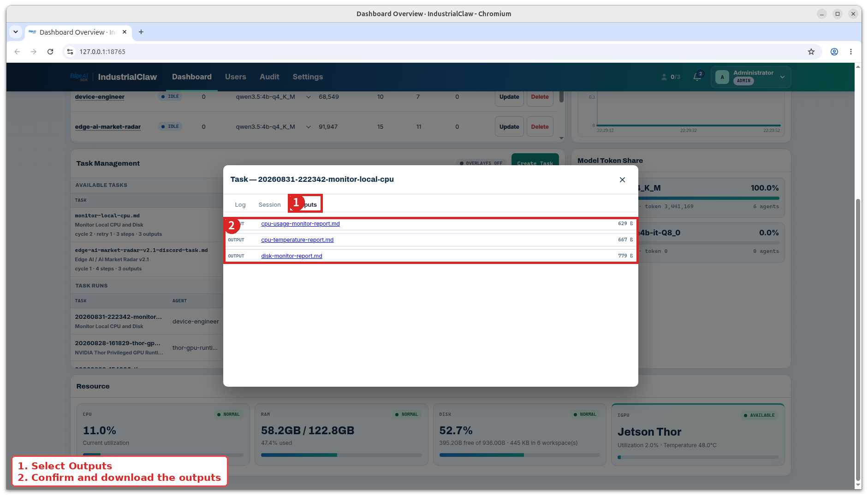The width and height of the screenshot is (868, 497).
Task: Close the Dashboard Overview browser tab
Action: click(x=125, y=32)
